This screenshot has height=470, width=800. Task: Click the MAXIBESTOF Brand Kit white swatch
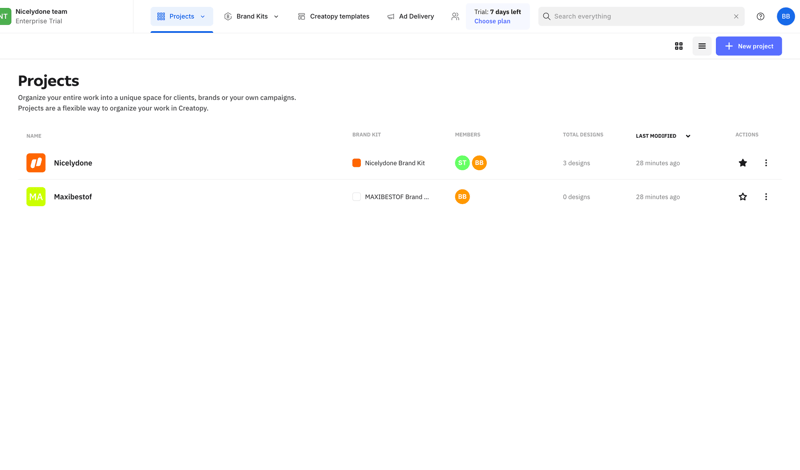click(356, 196)
